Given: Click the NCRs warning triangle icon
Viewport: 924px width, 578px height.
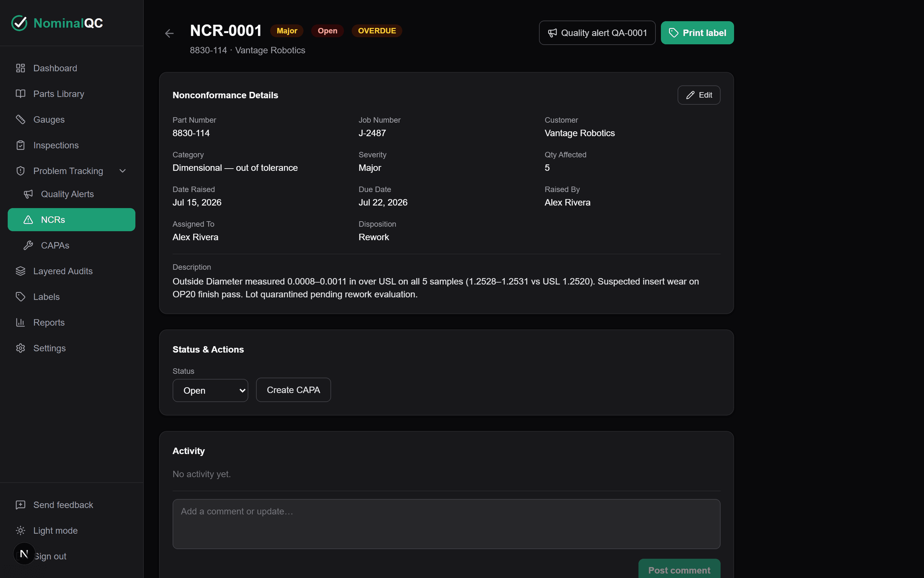Looking at the screenshot, I should click(28, 220).
